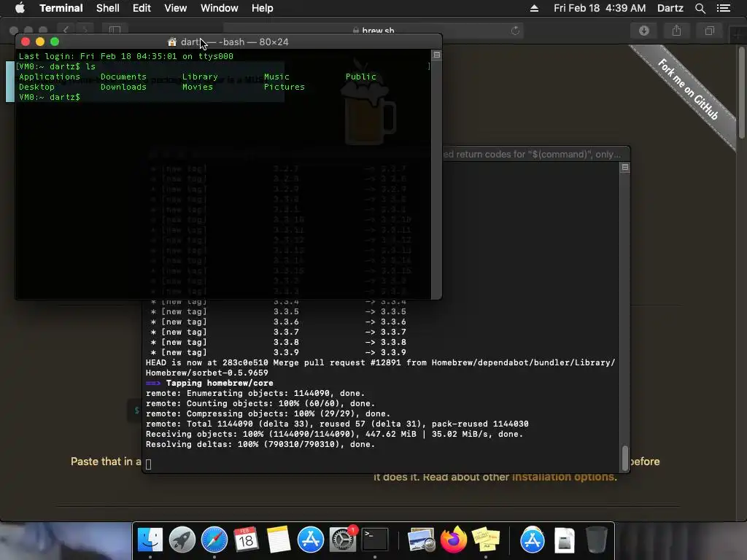
Task: Show all tabs in Safari
Action: [709, 31]
